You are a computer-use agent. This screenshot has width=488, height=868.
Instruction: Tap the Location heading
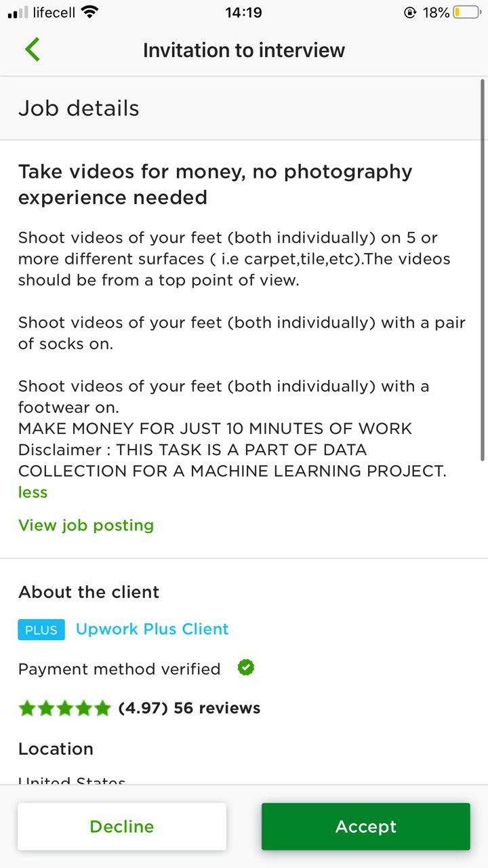56,749
